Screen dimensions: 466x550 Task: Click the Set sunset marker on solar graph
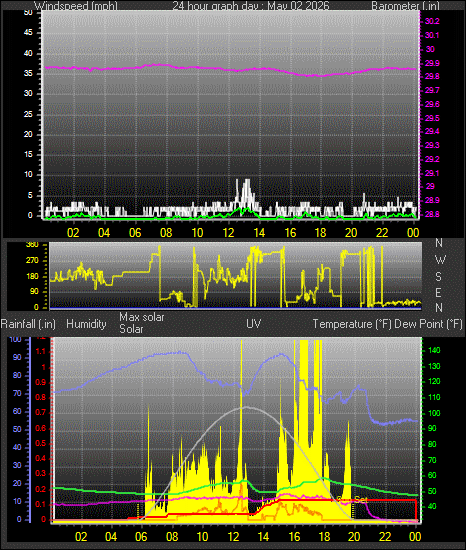360,499
